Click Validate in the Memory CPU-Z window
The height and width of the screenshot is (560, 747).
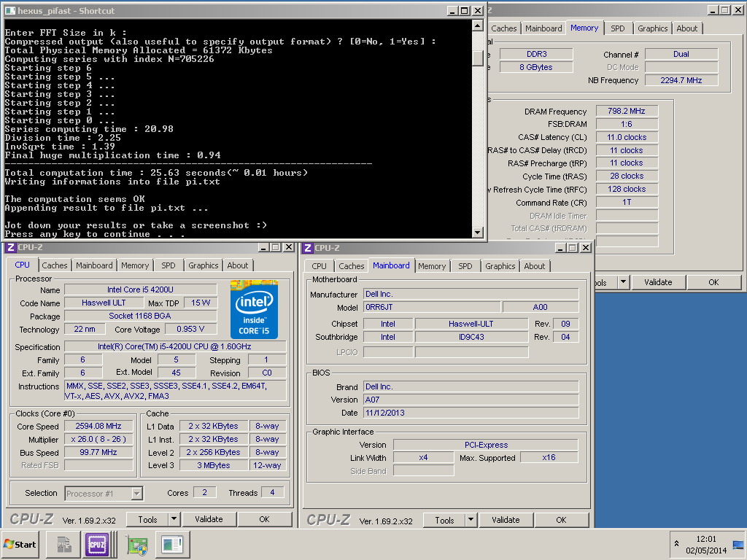(x=658, y=282)
